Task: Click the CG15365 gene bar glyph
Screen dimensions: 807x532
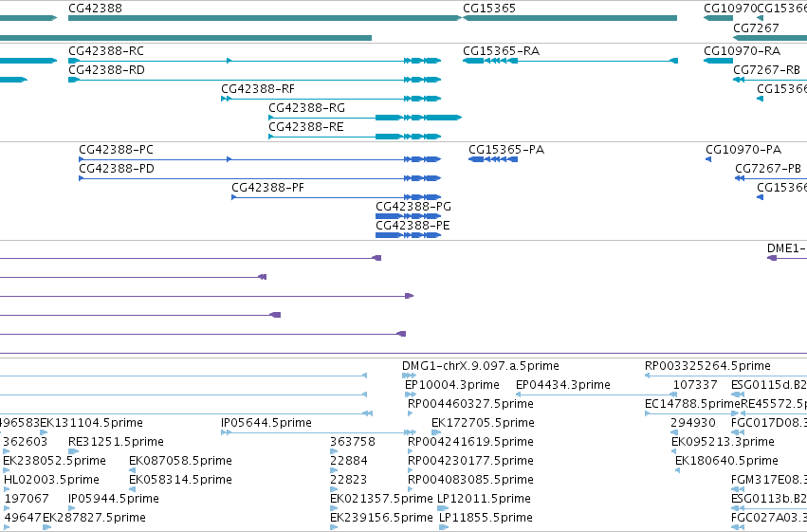Action: (570, 18)
